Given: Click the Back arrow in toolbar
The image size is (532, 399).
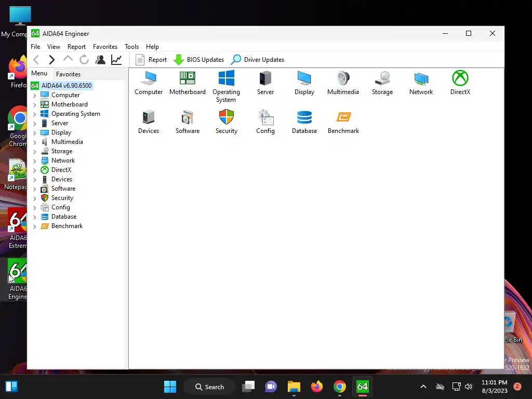Looking at the screenshot, I should point(36,60).
